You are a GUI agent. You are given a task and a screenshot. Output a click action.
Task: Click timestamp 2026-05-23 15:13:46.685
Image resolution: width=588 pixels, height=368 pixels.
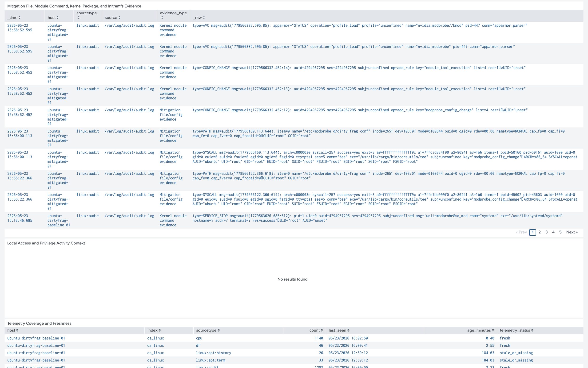coord(20,218)
